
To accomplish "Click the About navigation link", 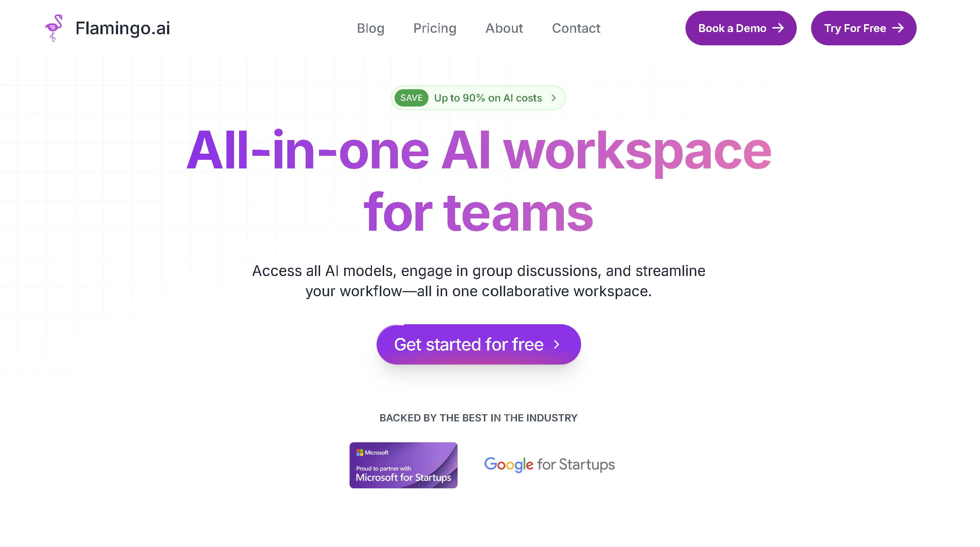I will pyautogui.click(x=504, y=28).
